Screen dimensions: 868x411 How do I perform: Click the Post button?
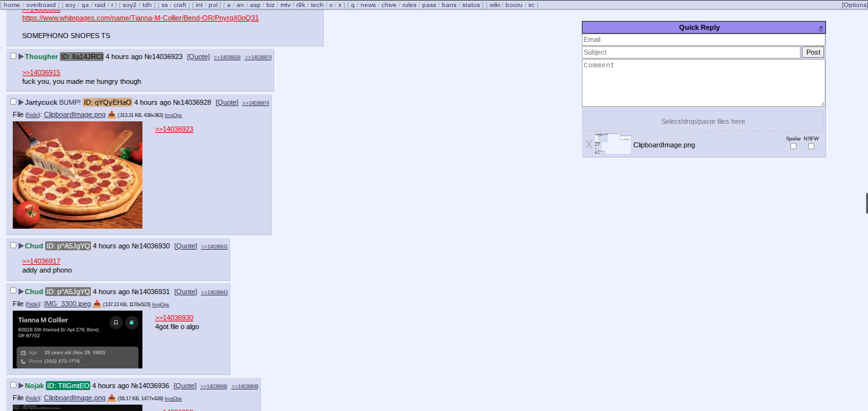[813, 52]
